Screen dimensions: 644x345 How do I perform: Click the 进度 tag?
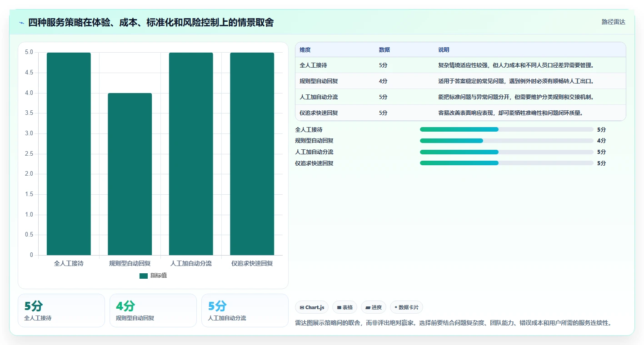tap(374, 307)
